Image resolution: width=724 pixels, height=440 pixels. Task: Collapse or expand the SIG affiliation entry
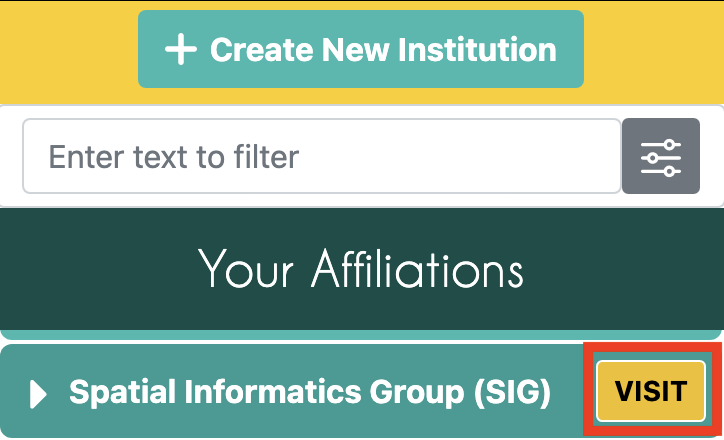click(39, 394)
